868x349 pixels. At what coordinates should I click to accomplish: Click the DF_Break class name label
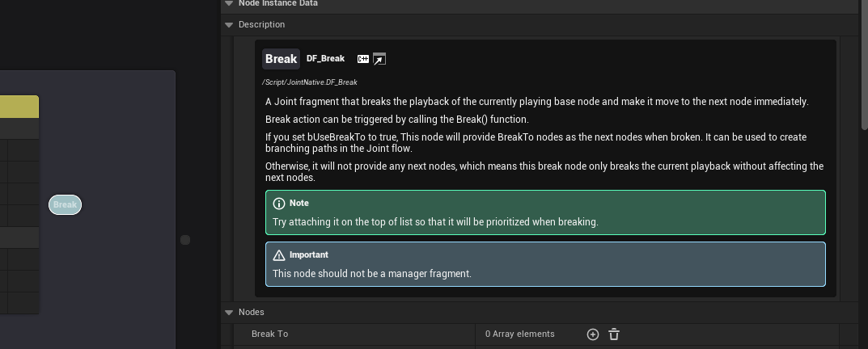coord(325,59)
